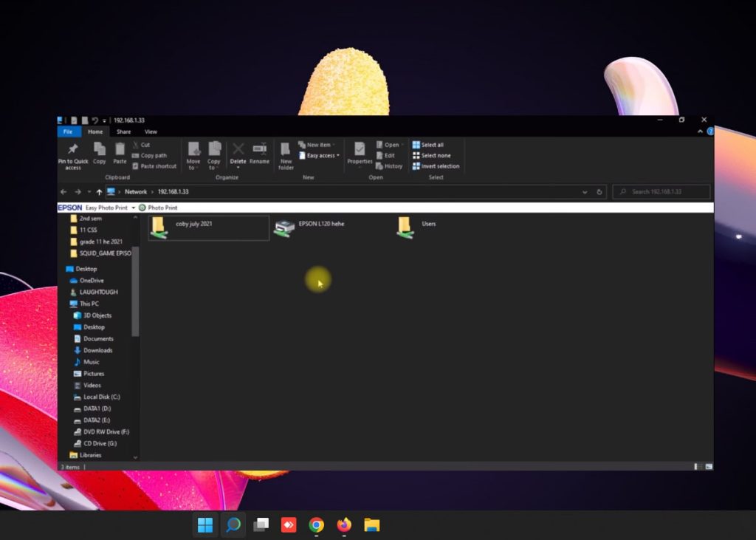Image resolution: width=756 pixels, height=540 pixels.
Task: Switch to large icons view in status bar
Action: click(x=709, y=467)
